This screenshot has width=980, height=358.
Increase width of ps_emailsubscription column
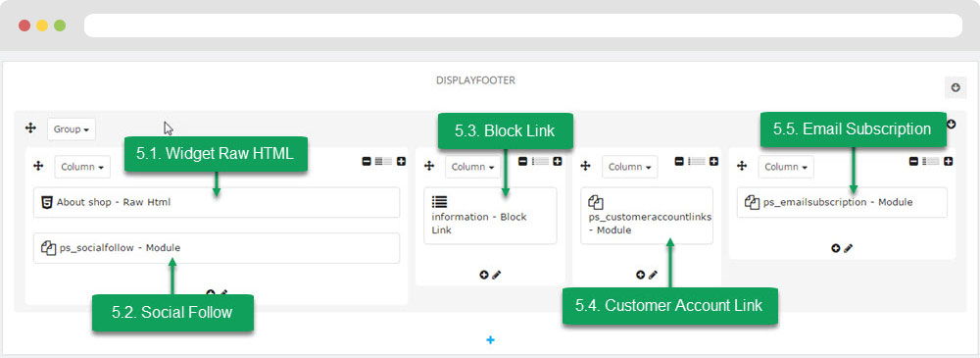coord(948,161)
